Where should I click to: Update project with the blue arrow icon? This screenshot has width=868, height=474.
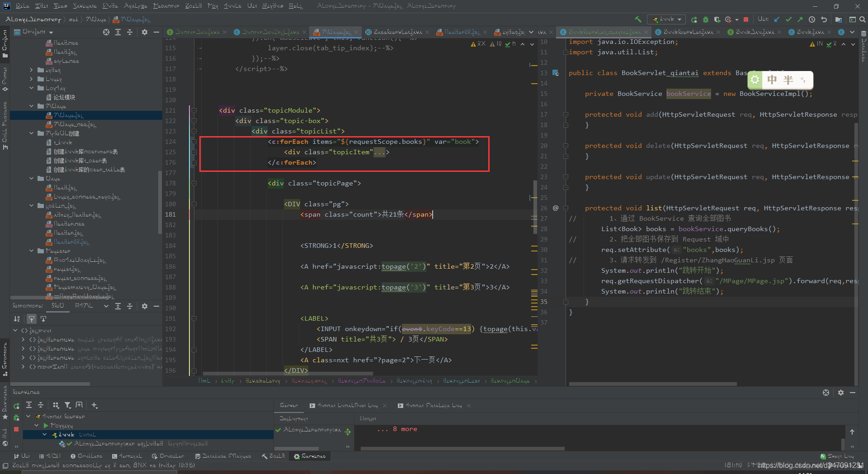pos(777,19)
